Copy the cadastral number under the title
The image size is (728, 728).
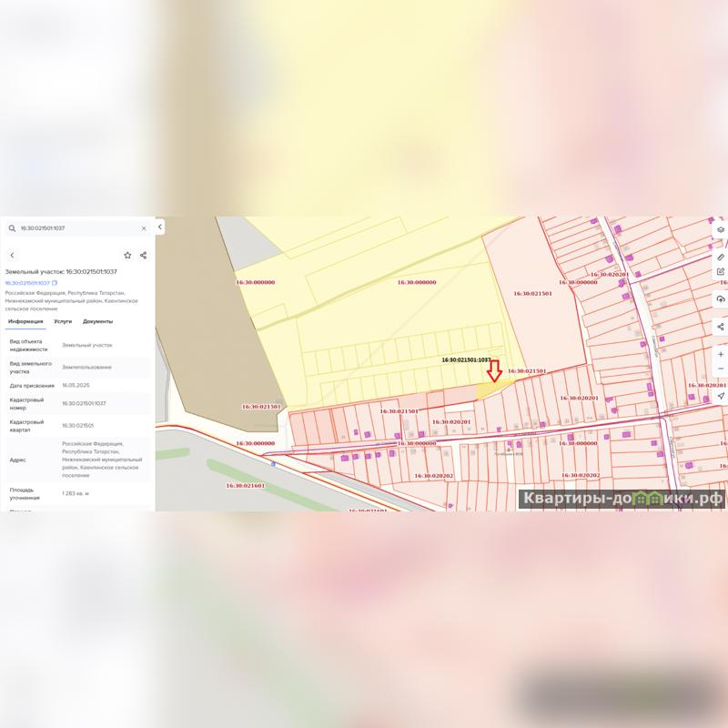(55, 283)
